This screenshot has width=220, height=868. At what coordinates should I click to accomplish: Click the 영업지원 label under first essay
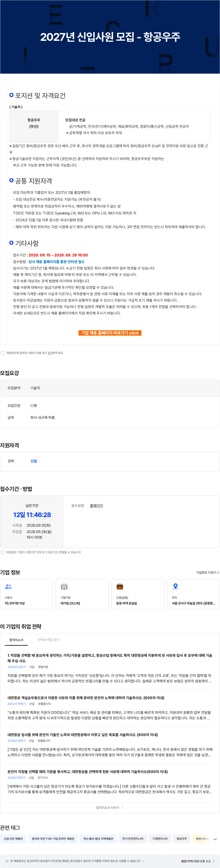pos(43,667)
